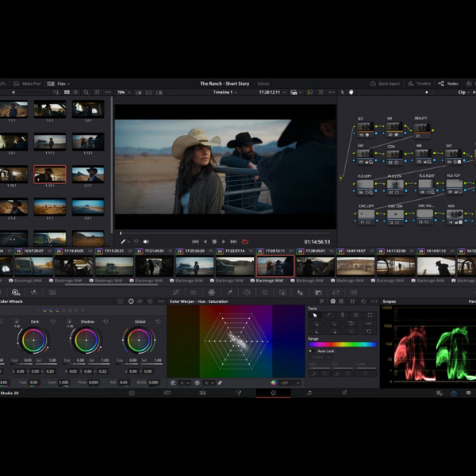476x476 pixels.
Task: Select the Qualifier eyedropper palette icon
Action: click(x=229, y=292)
